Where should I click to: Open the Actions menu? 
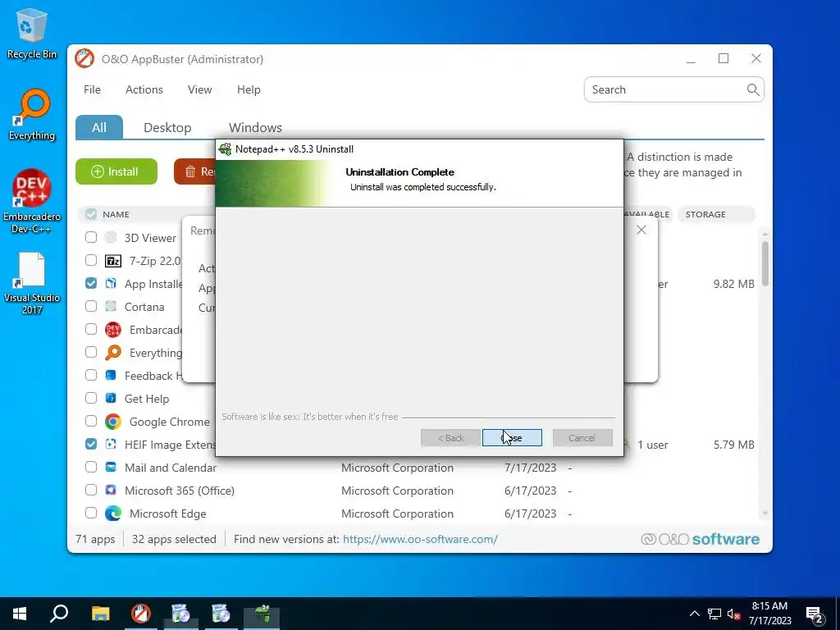(144, 89)
